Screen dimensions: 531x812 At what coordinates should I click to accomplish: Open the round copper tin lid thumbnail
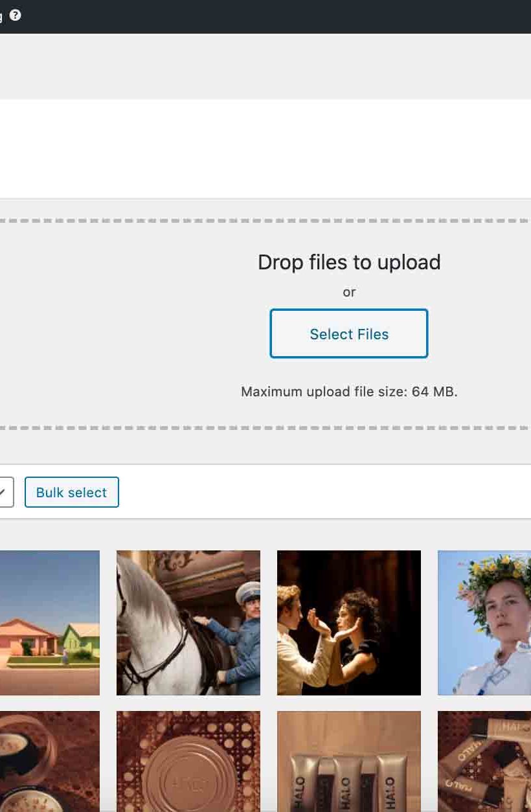(188, 761)
